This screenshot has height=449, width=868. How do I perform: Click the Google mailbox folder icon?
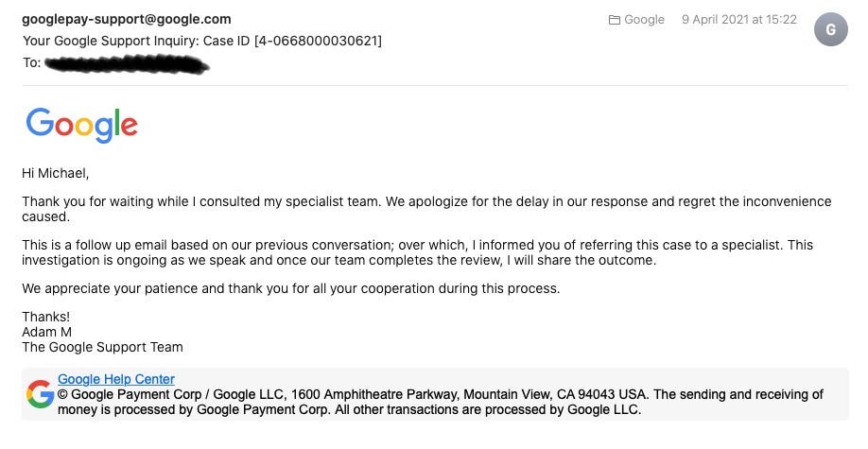[614, 20]
